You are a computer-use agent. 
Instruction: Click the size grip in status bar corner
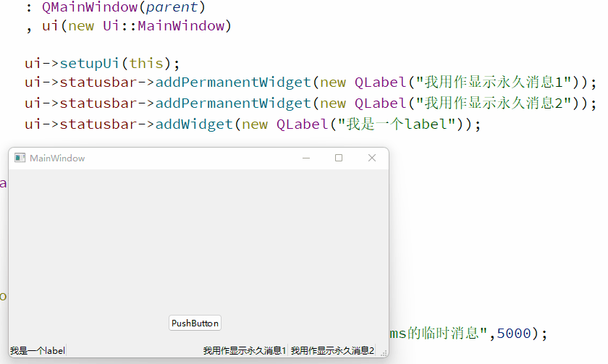[x=384, y=352]
